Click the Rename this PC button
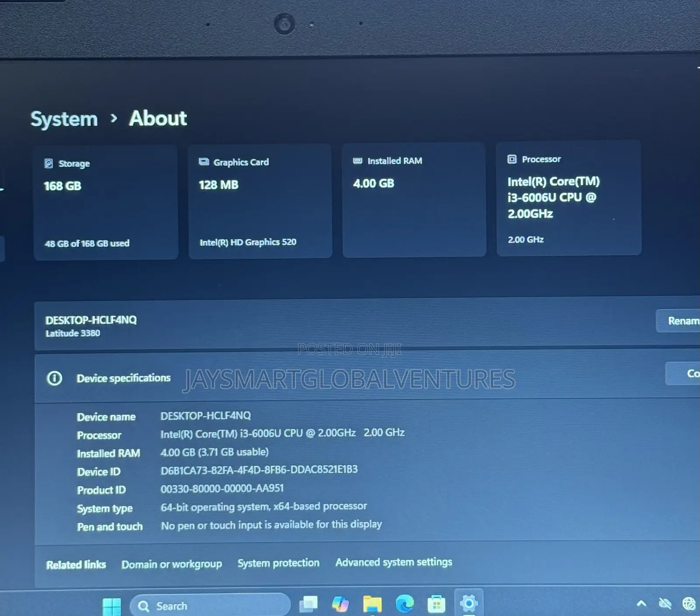700x616 pixels. coord(678,321)
